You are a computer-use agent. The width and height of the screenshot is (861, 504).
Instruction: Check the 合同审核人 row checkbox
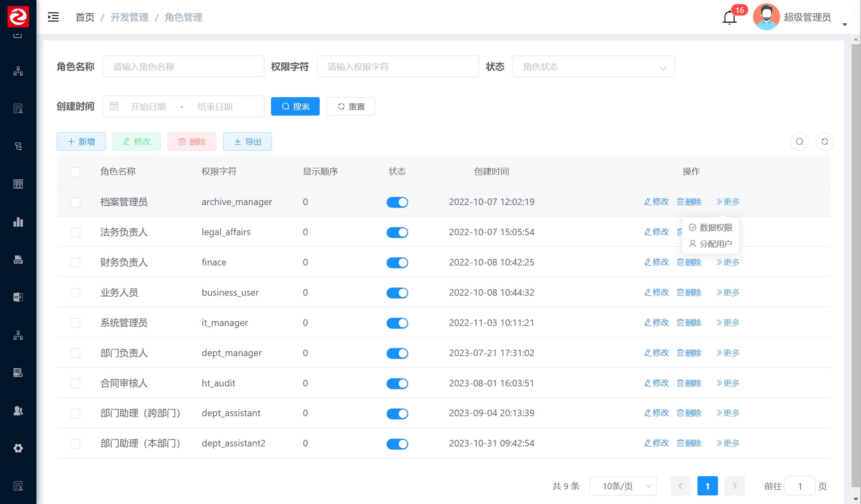coord(75,383)
